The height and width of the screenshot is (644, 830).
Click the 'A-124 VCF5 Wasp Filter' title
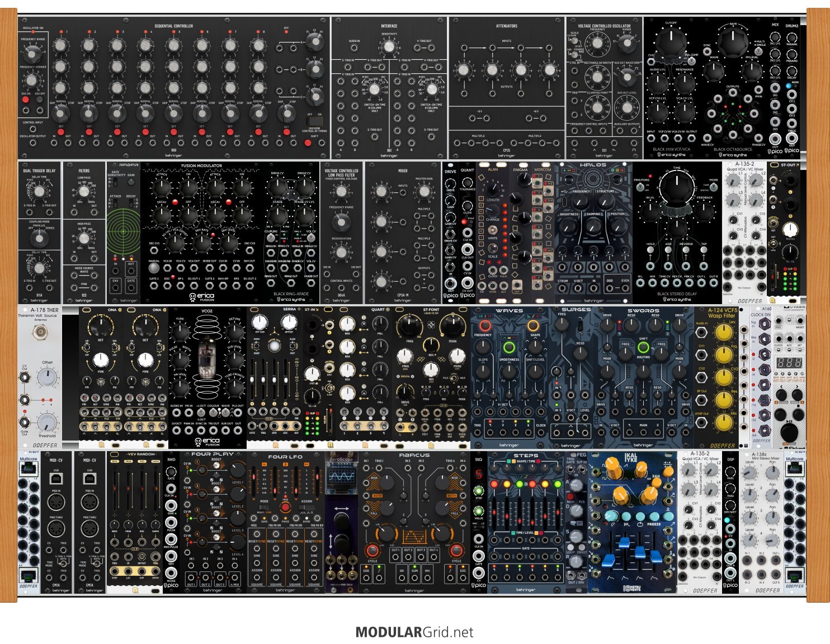(722, 313)
